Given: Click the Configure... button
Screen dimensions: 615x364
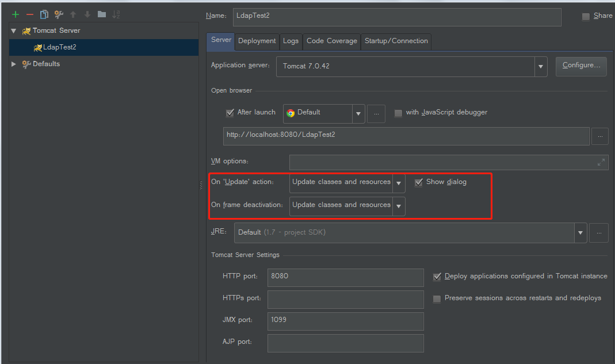Looking at the screenshot, I should (581, 66).
